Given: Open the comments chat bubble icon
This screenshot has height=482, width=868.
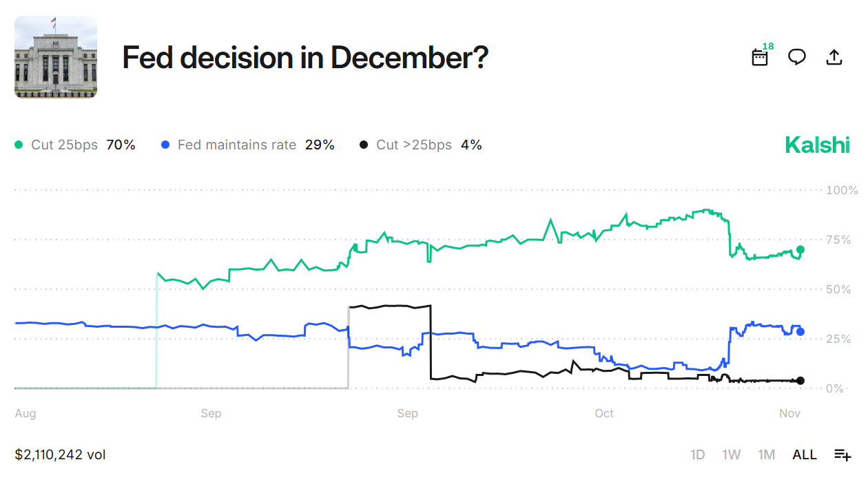Looking at the screenshot, I should click(796, 57).
